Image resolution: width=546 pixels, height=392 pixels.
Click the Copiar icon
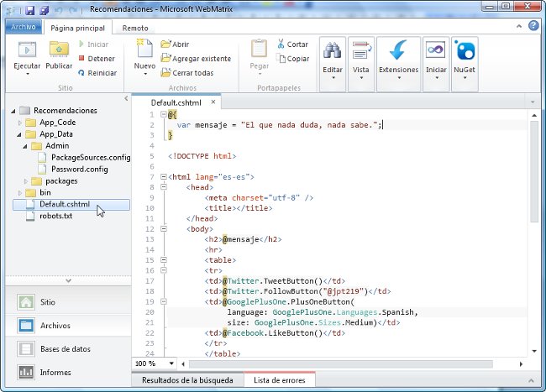click(x=280, y=59)
